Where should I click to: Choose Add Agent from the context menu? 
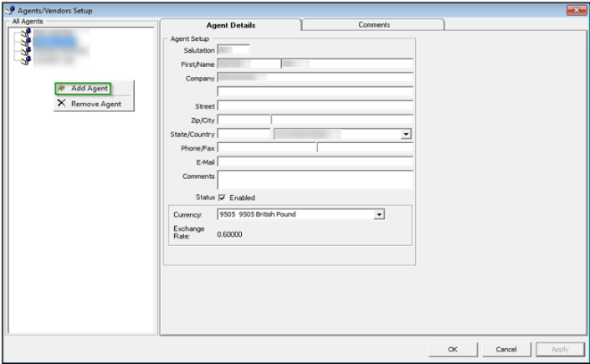83,89
